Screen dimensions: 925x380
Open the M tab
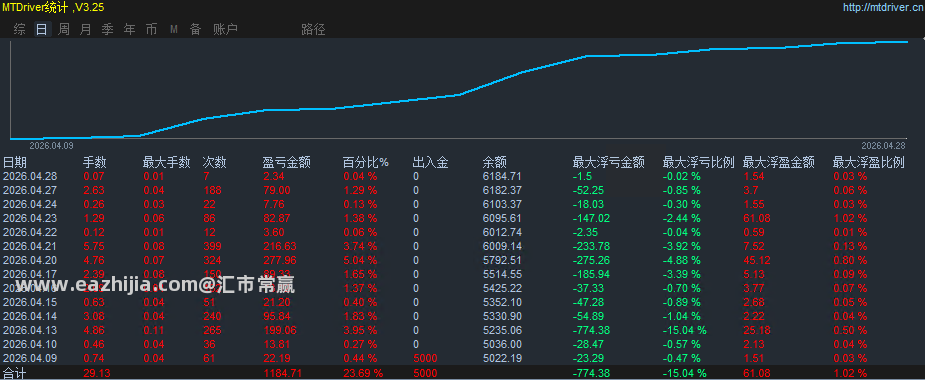[x=174, y=30]
